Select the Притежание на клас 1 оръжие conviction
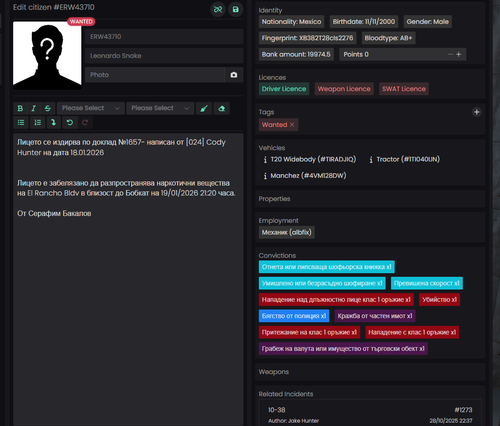This screenshot has width=500, height=426. point(309,332)
